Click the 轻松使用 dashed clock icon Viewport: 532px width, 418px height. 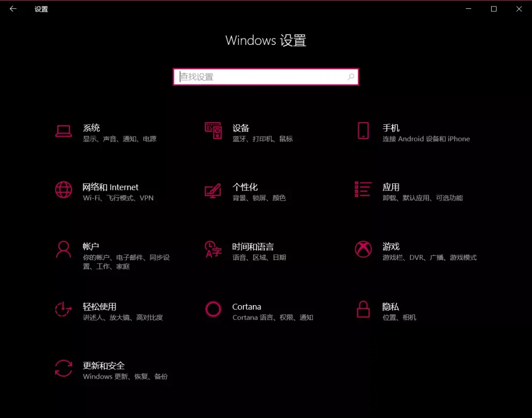click(64, 310)
